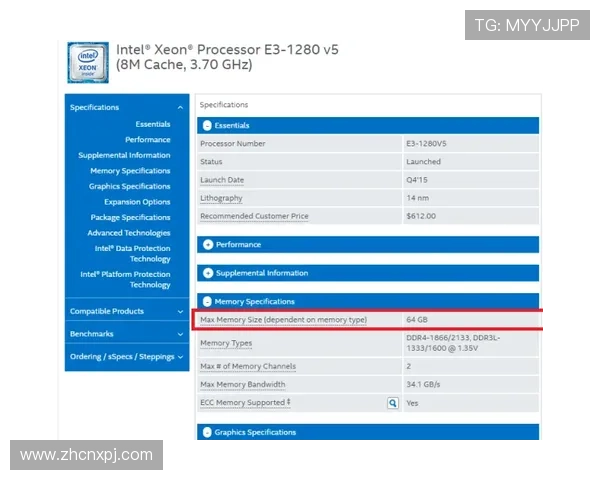Expand the Performance section plus icon
Screen dimensions: 600x480
click(x=208, y=245)
